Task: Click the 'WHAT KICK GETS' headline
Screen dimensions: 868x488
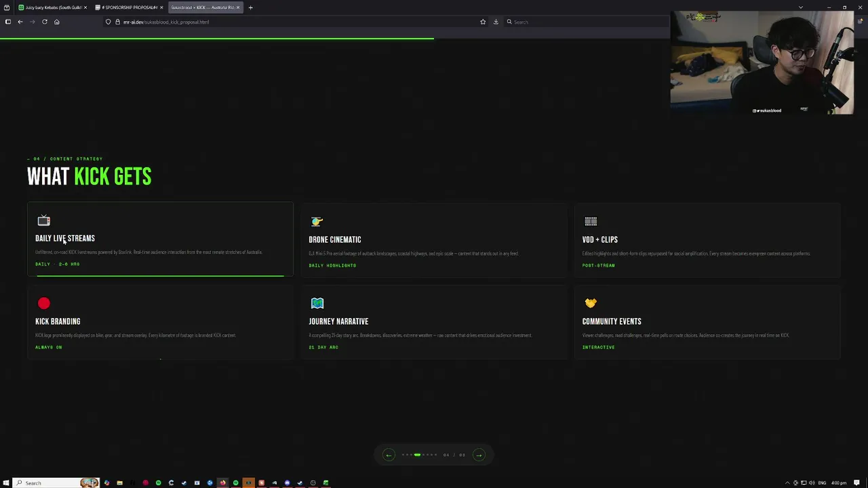Action: click(x=90, y=177)
